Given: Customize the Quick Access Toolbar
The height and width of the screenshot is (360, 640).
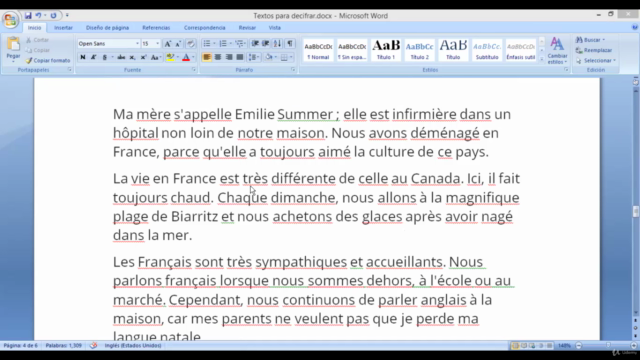Looking at the screenshot, I should (x=67, y=16).
